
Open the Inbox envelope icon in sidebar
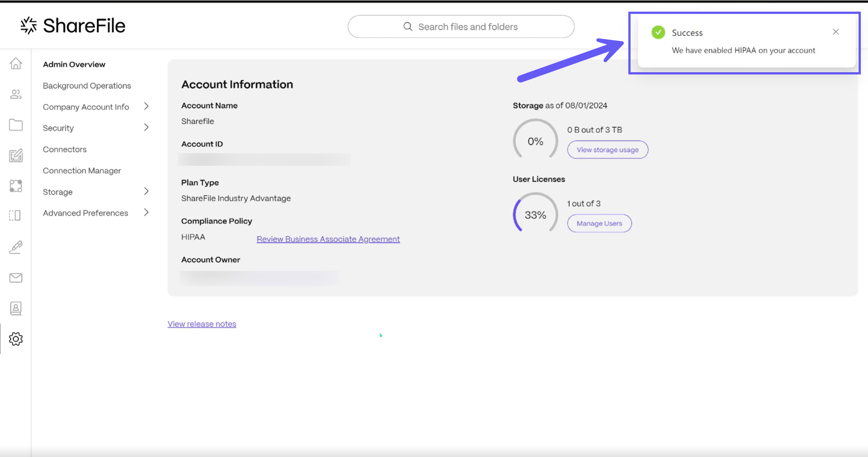pyautogui.click(x=16, y=278)
